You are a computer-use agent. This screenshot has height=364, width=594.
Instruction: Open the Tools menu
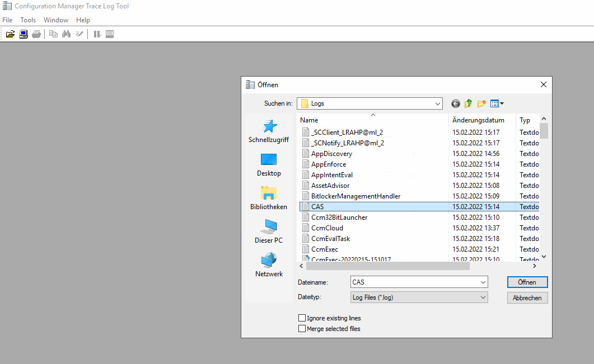coord(28,20)
